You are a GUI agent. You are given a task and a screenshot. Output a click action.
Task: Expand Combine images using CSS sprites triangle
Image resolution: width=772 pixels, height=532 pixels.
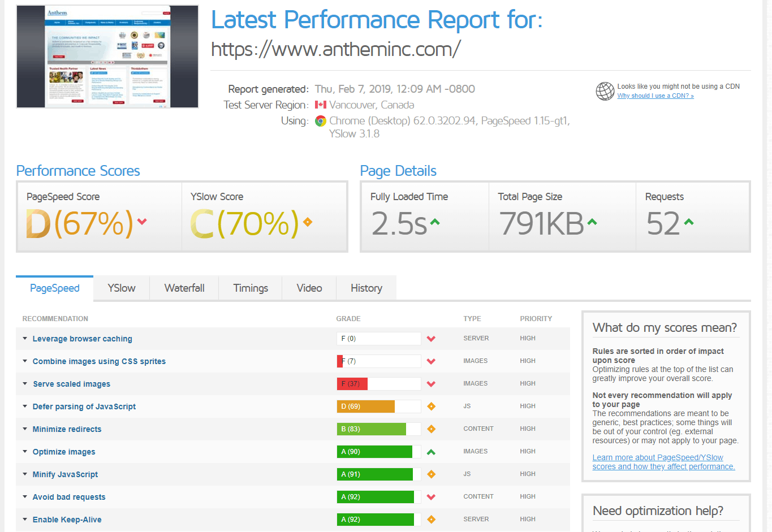coord(25,361)
